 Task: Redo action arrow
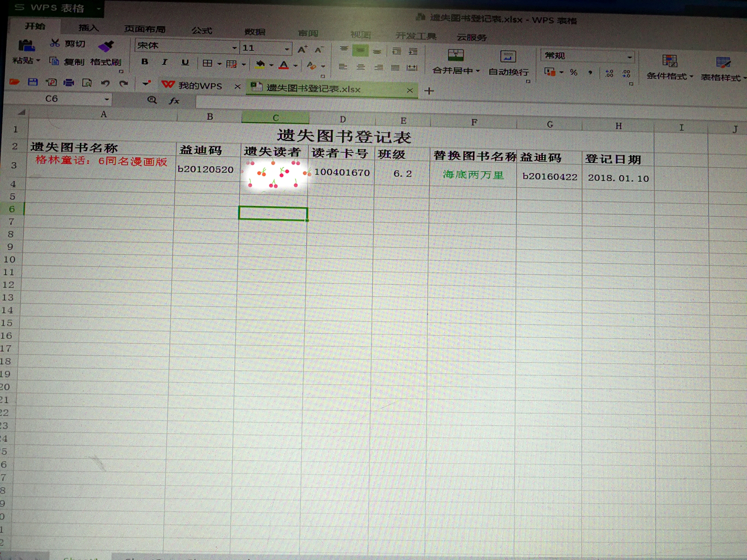coord(124,83)
